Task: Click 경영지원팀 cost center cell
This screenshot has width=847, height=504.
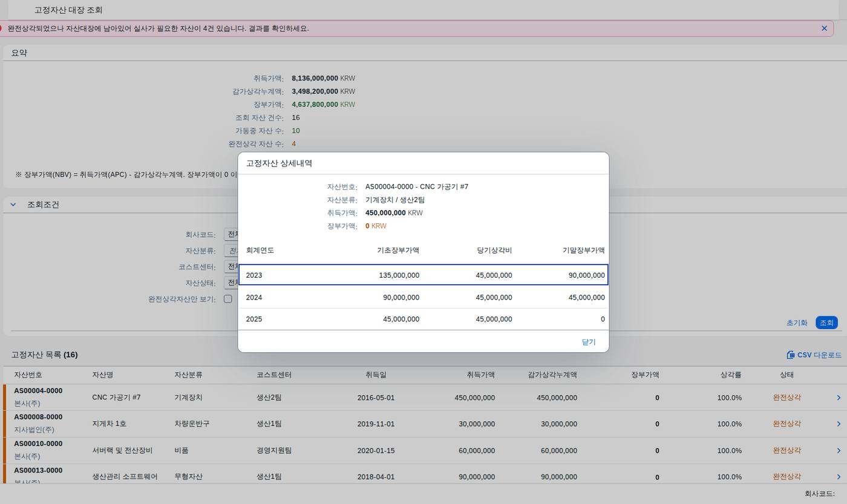Action: click(x=274, y=451)
